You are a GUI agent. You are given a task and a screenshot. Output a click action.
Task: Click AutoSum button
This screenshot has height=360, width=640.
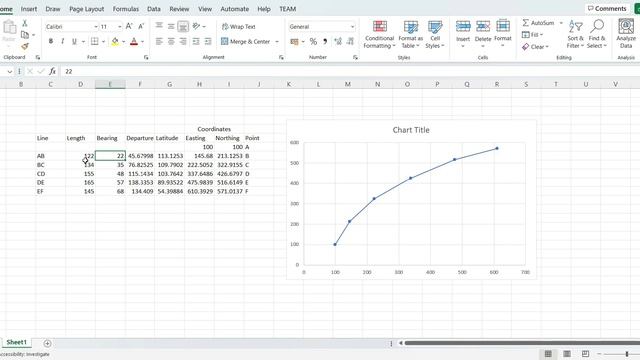pos(538,23)
